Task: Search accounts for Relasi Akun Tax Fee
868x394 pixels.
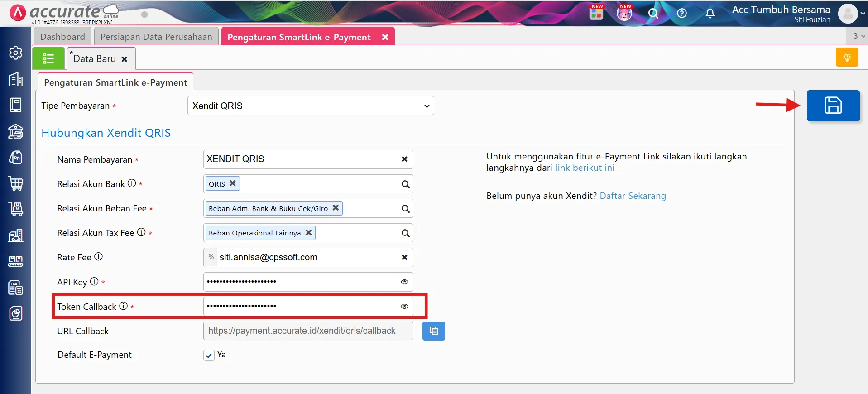Action: tap(405, 233)
